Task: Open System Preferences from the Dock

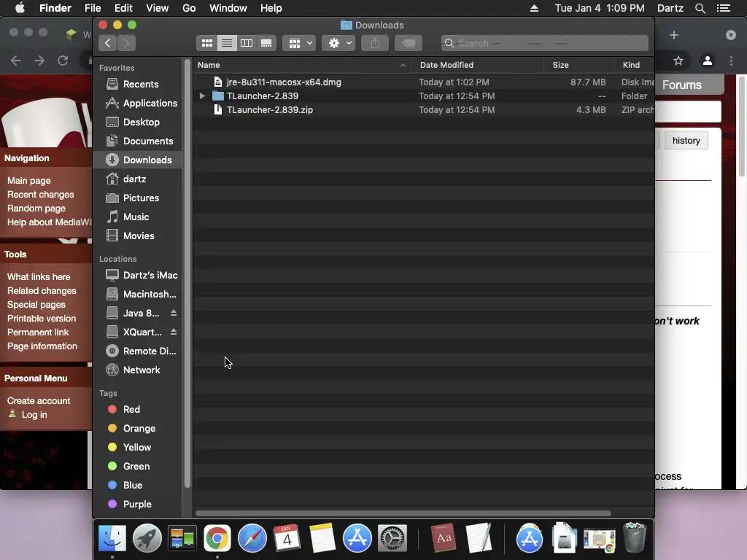Action: click(x=392, y=539)
